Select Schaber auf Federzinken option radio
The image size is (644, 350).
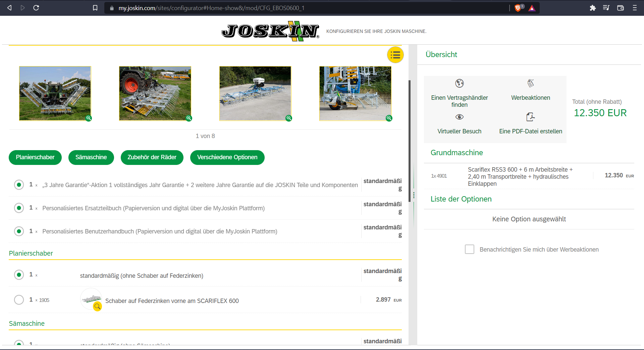(x=19, y=300)
